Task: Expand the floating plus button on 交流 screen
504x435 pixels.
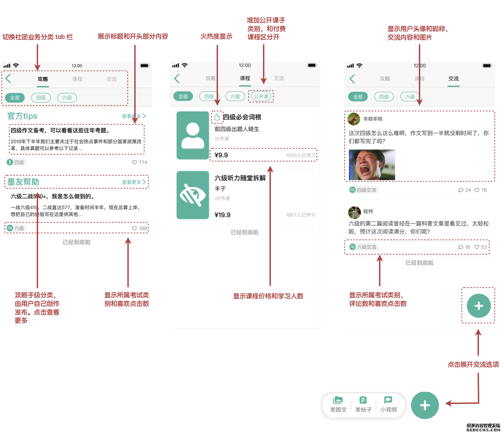Action: coord(479,306)
